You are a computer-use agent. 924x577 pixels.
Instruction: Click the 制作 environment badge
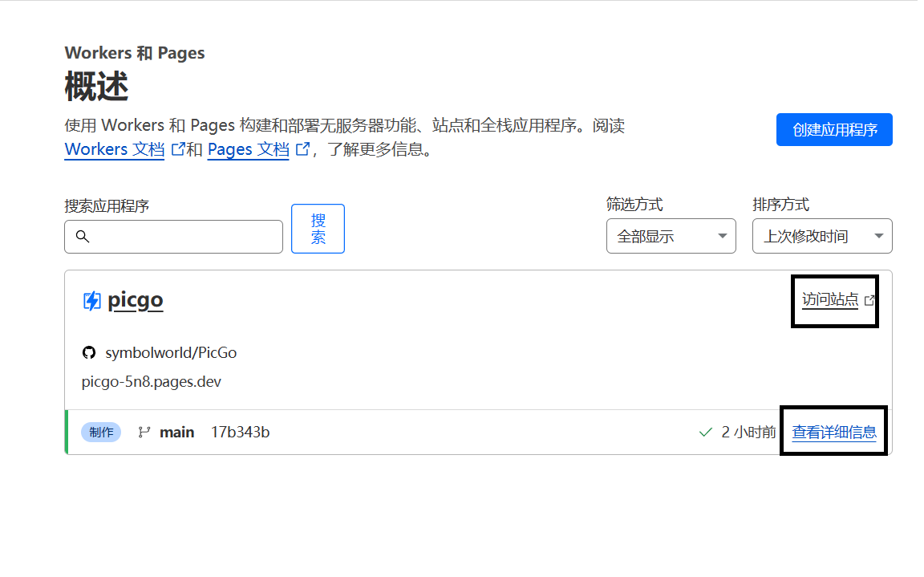pyautogui.click(x=101, y=433)
